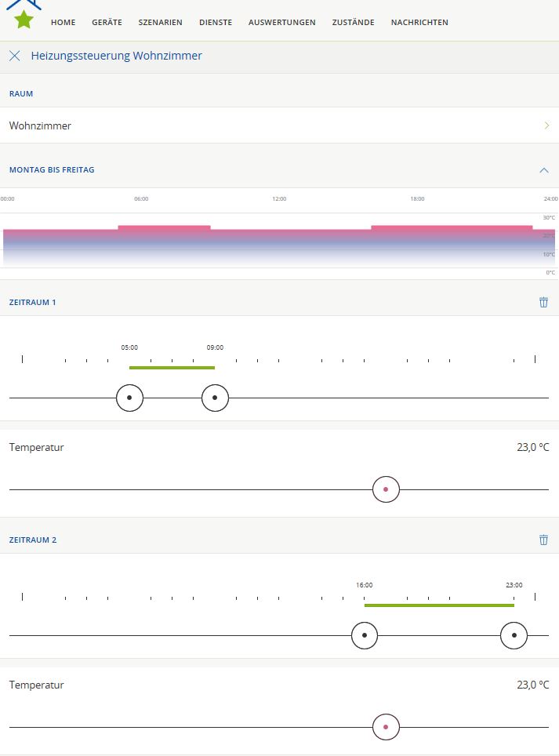
Task: Click the Wohnzimmer room row
Action: click(x=235, y=125)
